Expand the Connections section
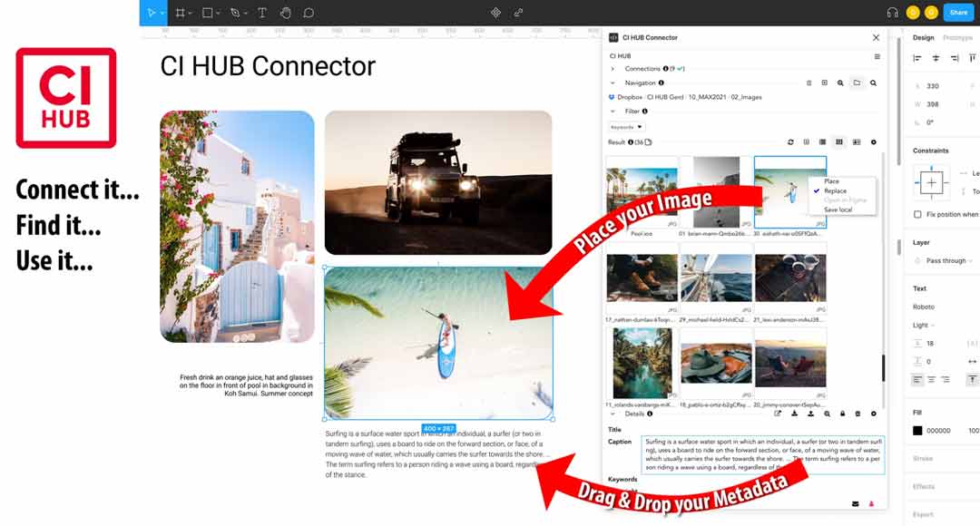 point(612,69)
